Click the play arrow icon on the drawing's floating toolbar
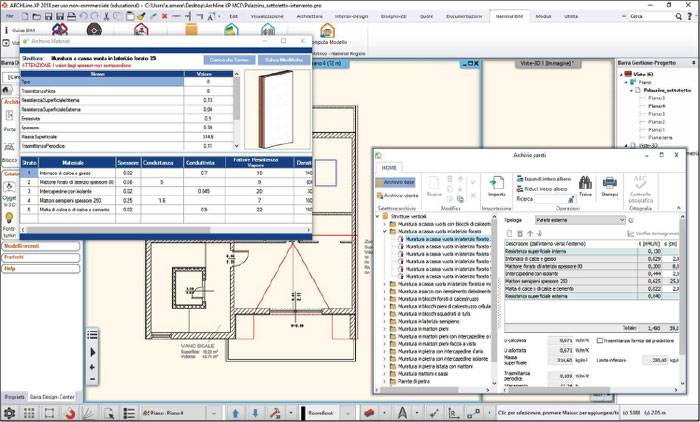The height and width of the screenshot is (422, 700). click(92, 352)
